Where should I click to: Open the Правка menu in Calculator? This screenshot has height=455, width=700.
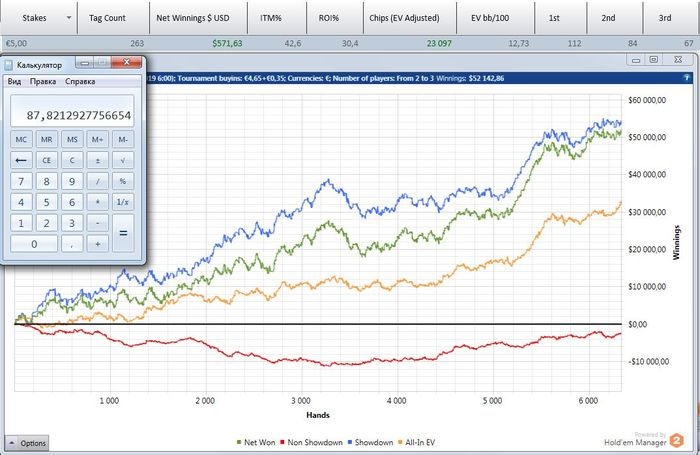[x=43, y=81]
